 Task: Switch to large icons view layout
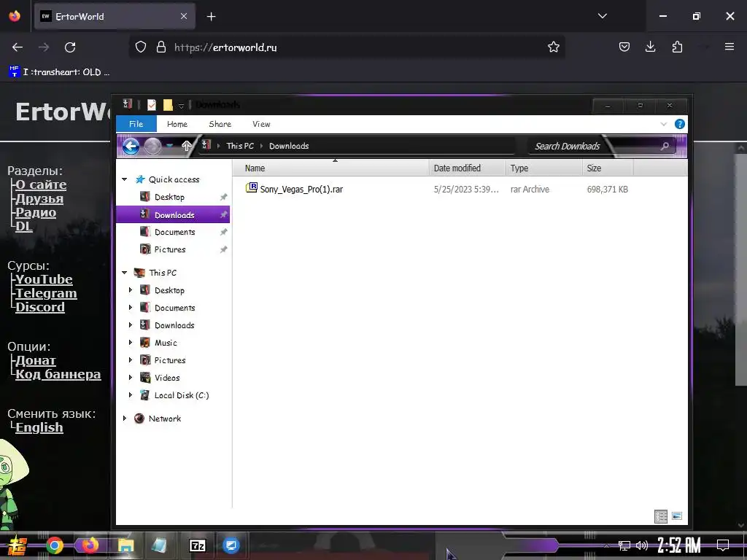pyautogui.click(x=676, y=516)
